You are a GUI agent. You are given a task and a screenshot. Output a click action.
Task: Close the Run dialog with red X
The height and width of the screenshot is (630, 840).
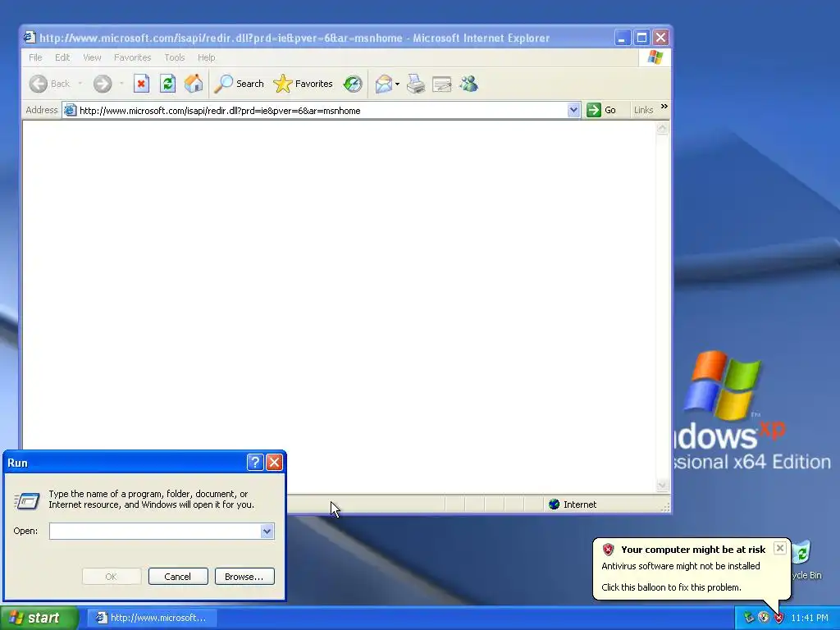click(274, 463)
